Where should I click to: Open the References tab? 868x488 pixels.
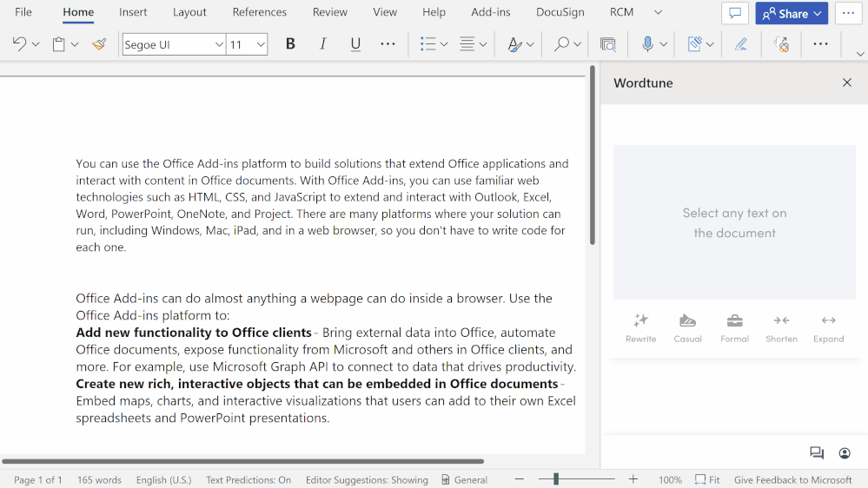click(x=259, y=12)
